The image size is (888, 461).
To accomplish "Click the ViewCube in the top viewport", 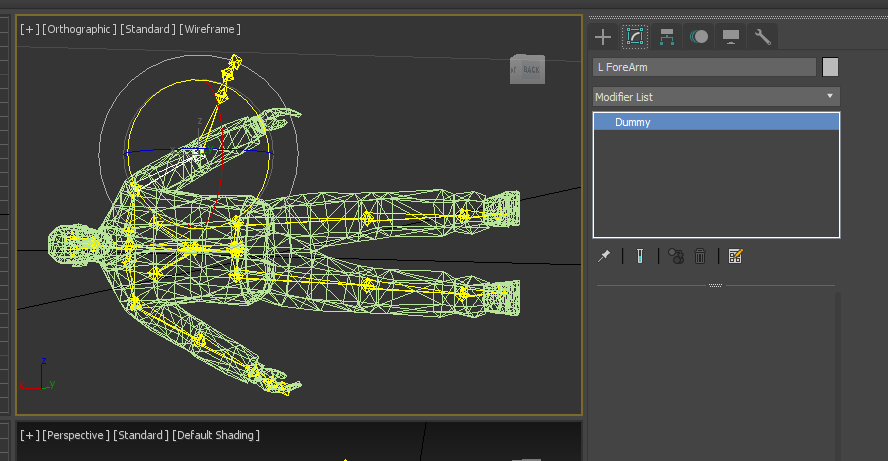I will pos(527,69).
